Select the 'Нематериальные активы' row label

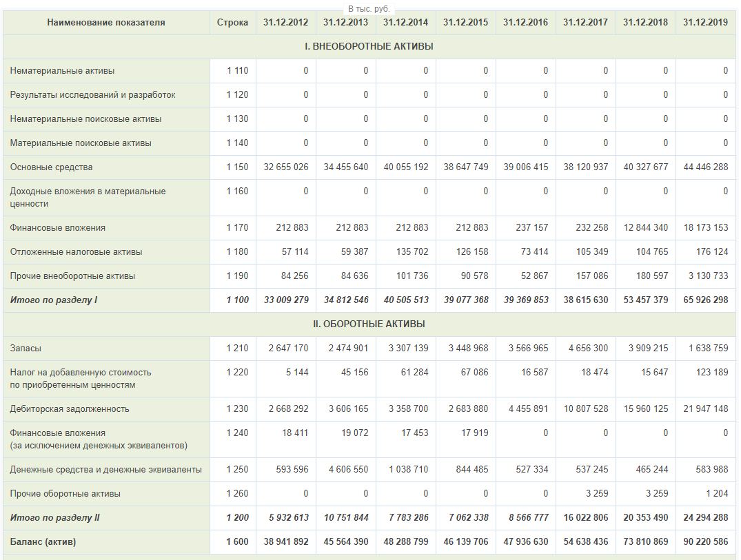coord(62,71)
